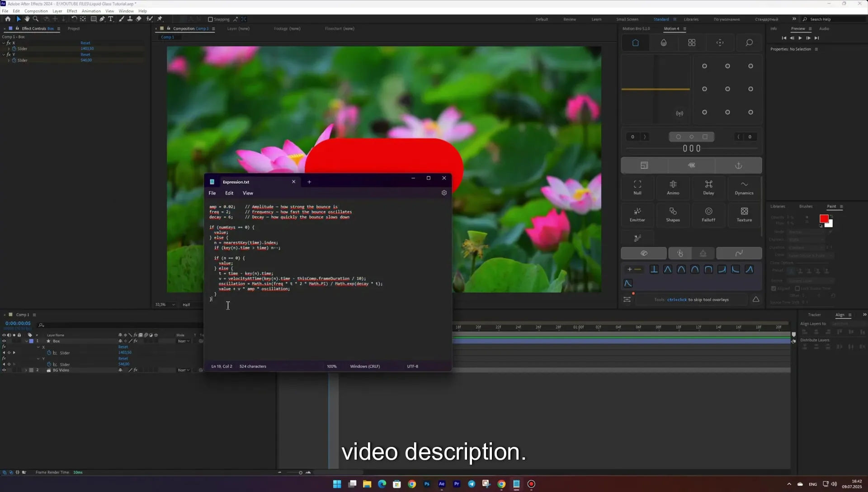Toggle stopwatch for X Slider in timeline
The image size is (868, 492).
[49, 353]
